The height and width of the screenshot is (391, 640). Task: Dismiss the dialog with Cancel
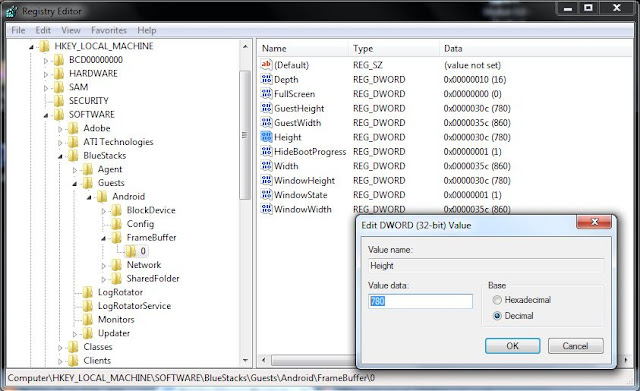(576, 346)
